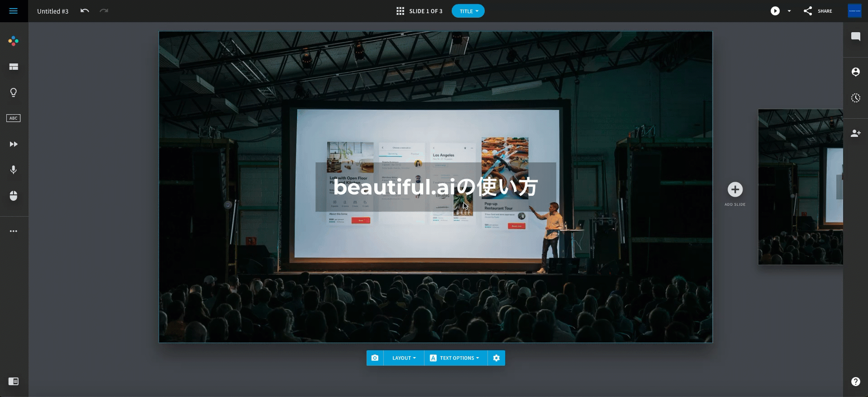Open the fast-forward animation icon
868x397 pixels.
click(14, 144)
